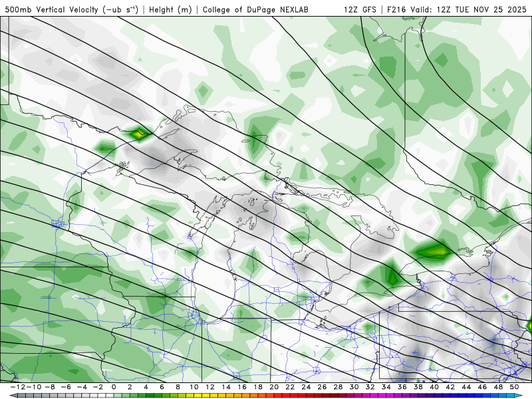
Task: Click the 26 value on color scale
Action: click(x=322, y=387)
